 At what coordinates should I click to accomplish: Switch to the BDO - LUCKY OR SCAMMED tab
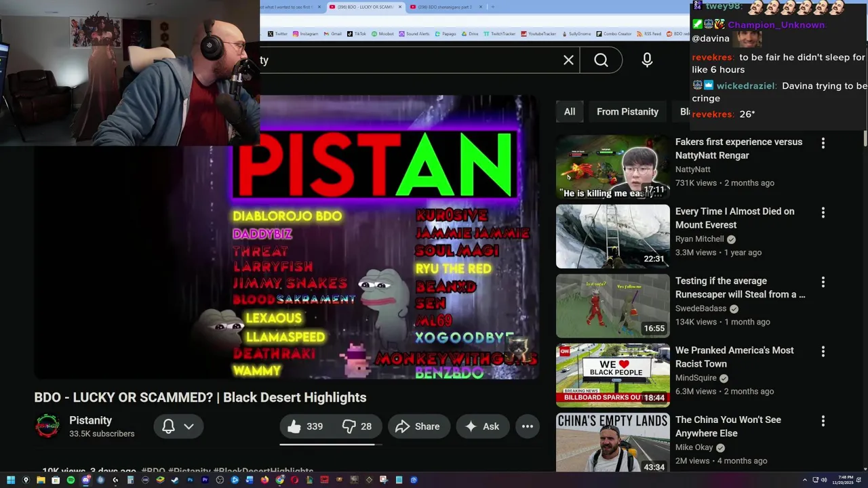pos(365,7)
